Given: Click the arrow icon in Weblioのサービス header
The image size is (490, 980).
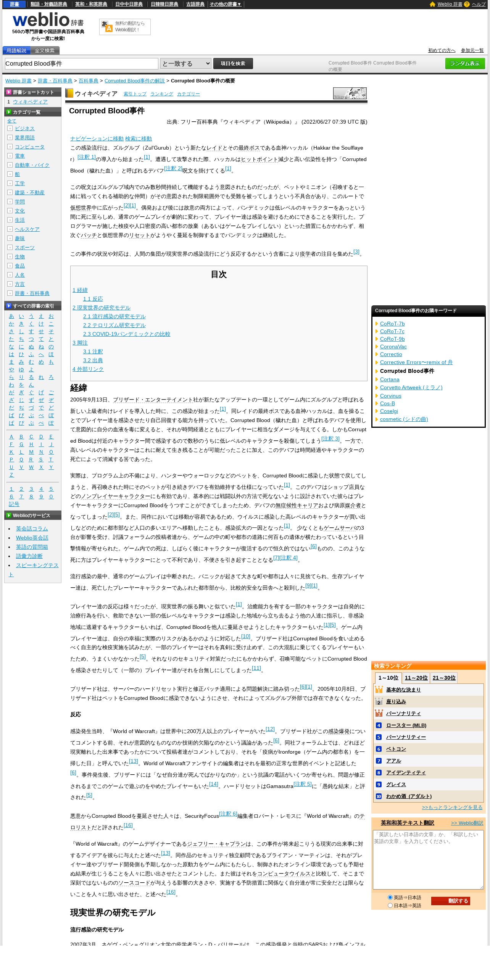Looking at the screenshot, I should [9, 515].
